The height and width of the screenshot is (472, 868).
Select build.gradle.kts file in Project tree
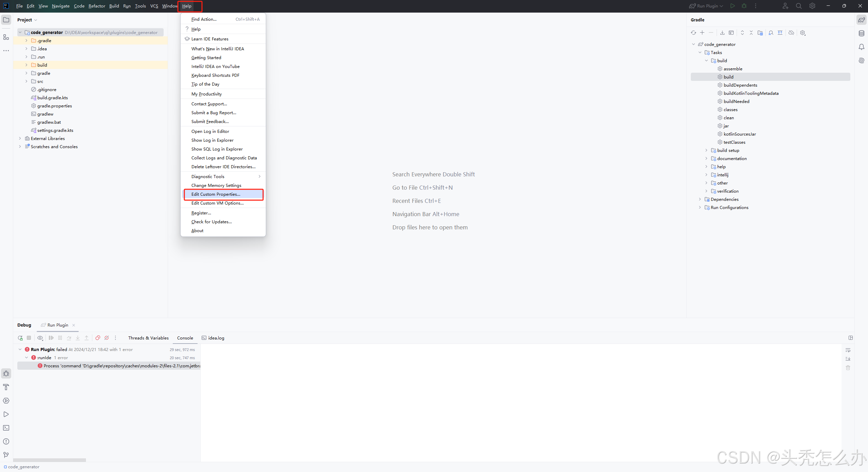pyautogui.click(x=52, y=98)
